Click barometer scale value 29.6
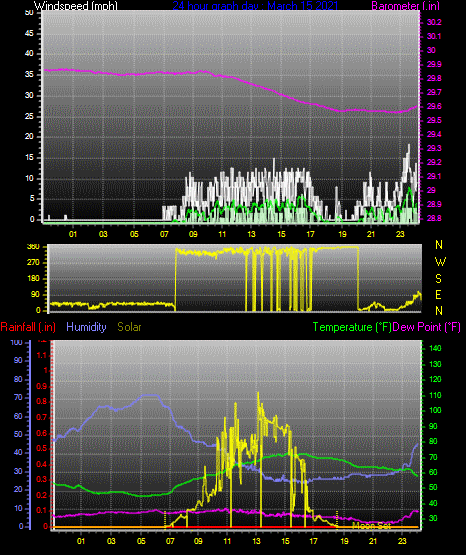466x555 pixels. point(434,107)
